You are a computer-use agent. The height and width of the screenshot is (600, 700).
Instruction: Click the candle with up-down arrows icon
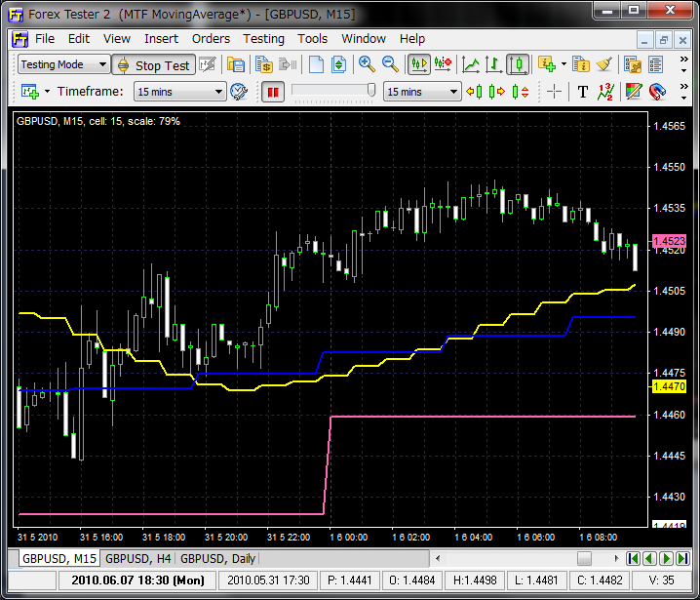click(520, 92)
